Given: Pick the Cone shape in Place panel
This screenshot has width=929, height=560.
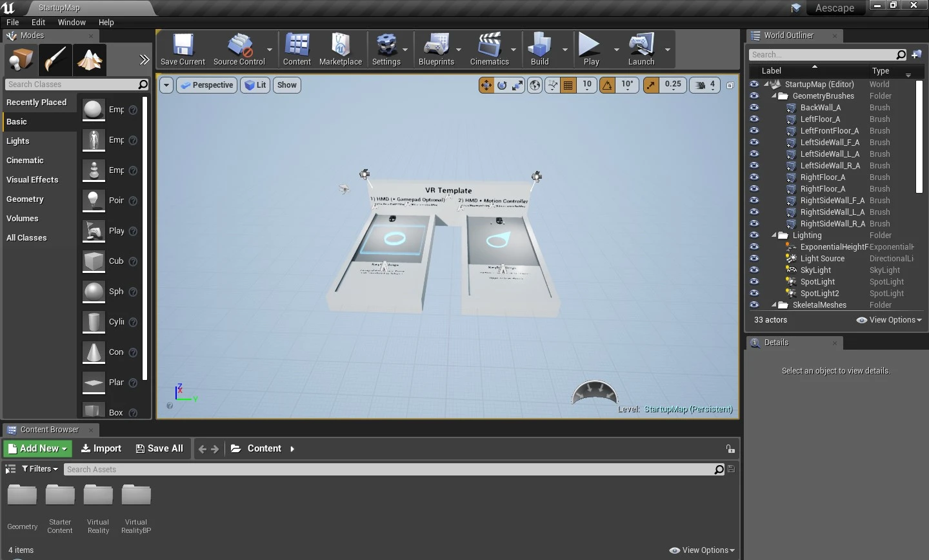Looking at the screenshot, I should [94, 352].
